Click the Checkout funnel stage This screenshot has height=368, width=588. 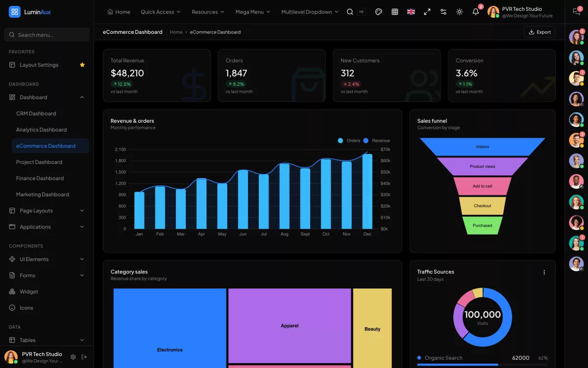click(x=482, y=206)
